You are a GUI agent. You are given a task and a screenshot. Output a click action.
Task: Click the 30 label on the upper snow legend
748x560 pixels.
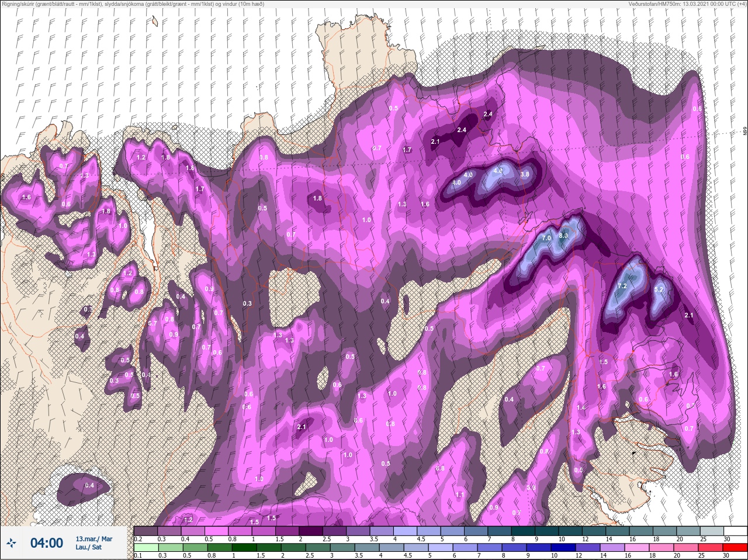pos(727,538)
